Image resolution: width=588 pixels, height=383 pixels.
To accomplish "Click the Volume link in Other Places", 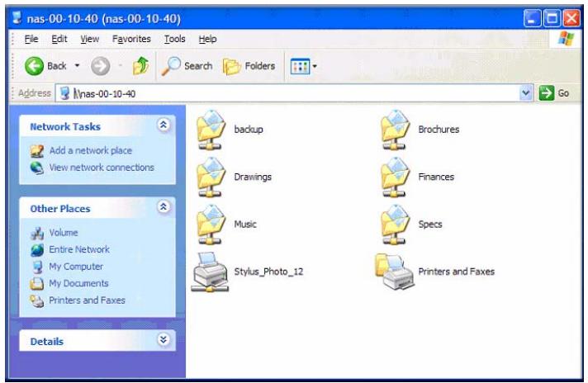I will pos(64,233).
